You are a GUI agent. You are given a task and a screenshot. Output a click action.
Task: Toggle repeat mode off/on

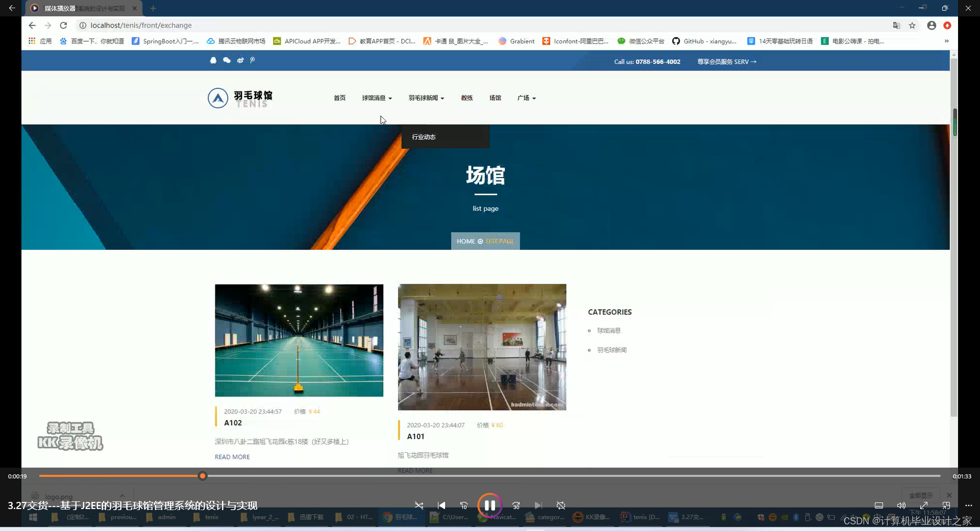(561, 505)
